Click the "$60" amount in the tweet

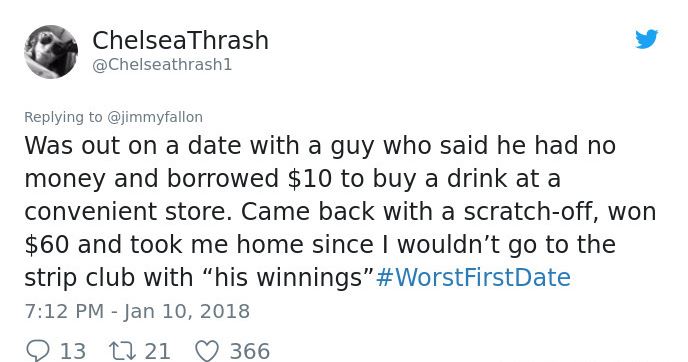pyautogui.click(x=47, y=244)
